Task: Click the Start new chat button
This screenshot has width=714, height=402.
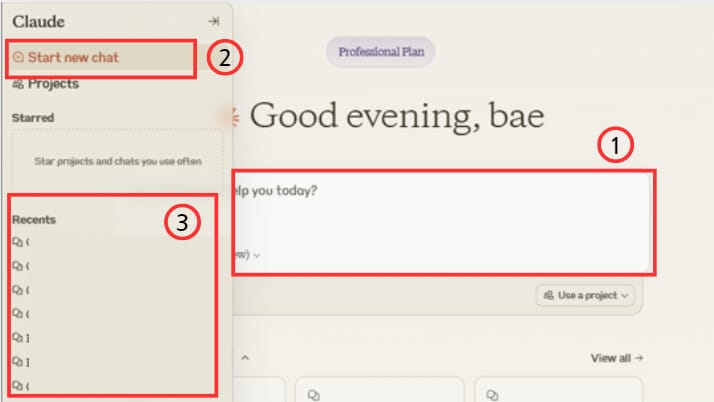Action: pyautogui.click(x=72, y=58)
